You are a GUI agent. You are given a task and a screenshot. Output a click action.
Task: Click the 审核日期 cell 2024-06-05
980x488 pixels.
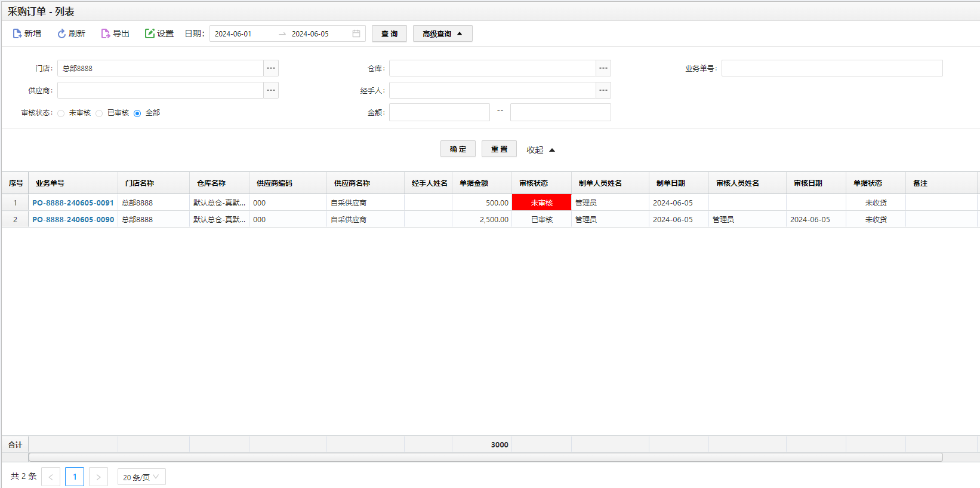(816, 219)
